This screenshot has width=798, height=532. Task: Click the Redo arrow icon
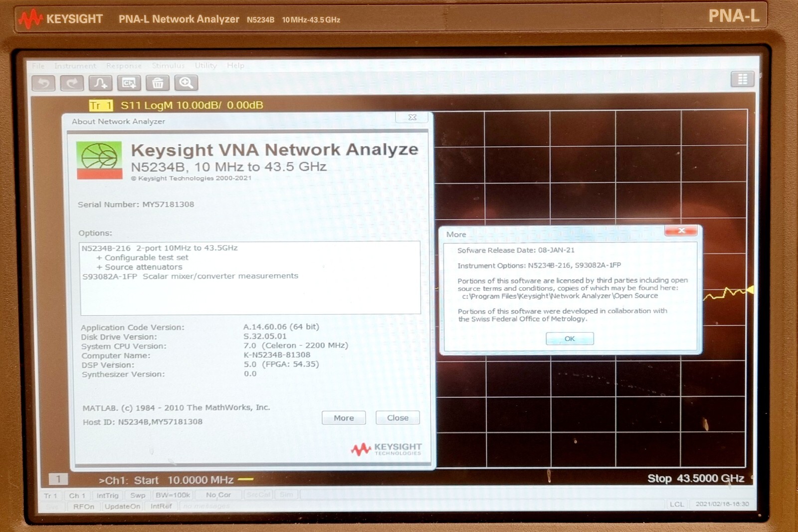click(72, 83)
